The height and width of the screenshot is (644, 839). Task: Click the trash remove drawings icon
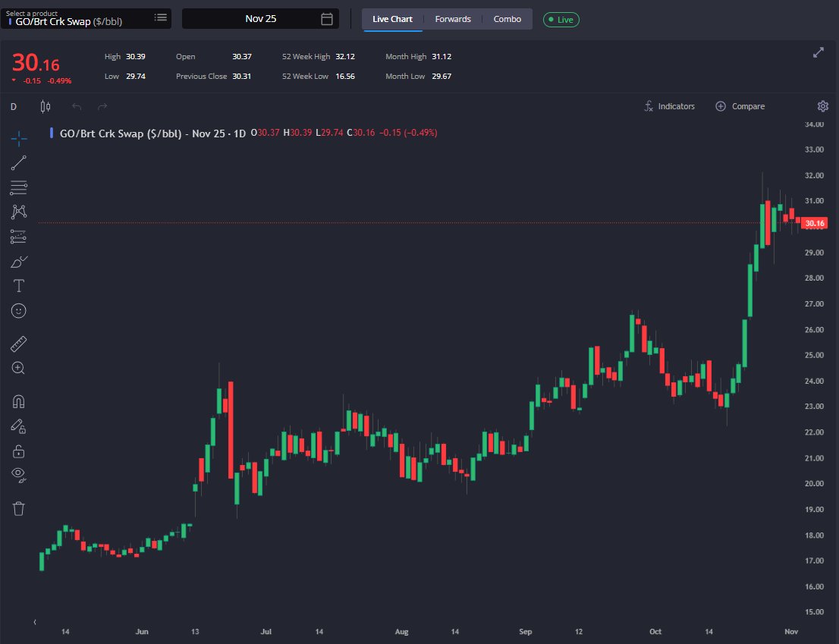(x=19, y=508)
